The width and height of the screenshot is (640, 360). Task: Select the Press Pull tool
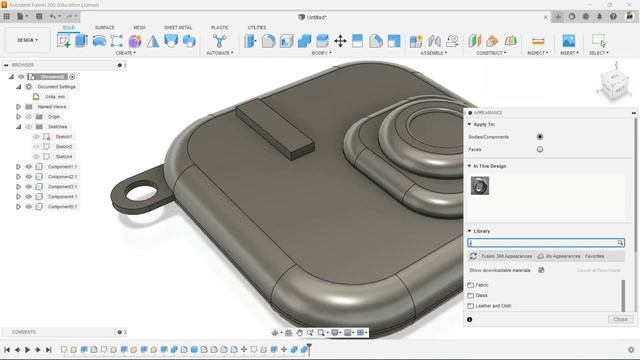pos(250,41)
